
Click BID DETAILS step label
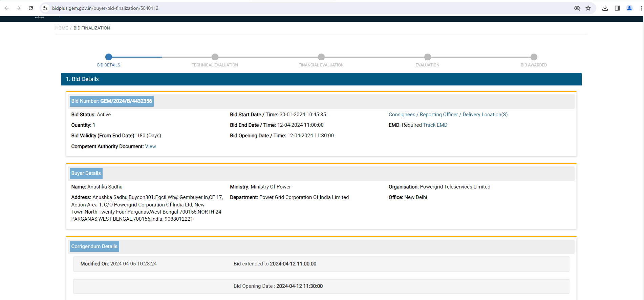(109, 65)
